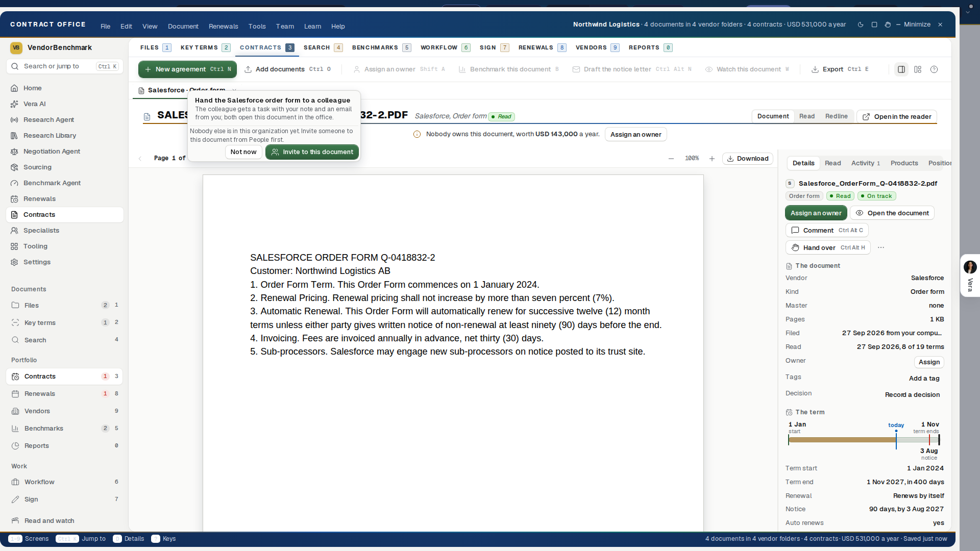Open the Vera assistant side tab
980x551 pixels.
[970, 275]
